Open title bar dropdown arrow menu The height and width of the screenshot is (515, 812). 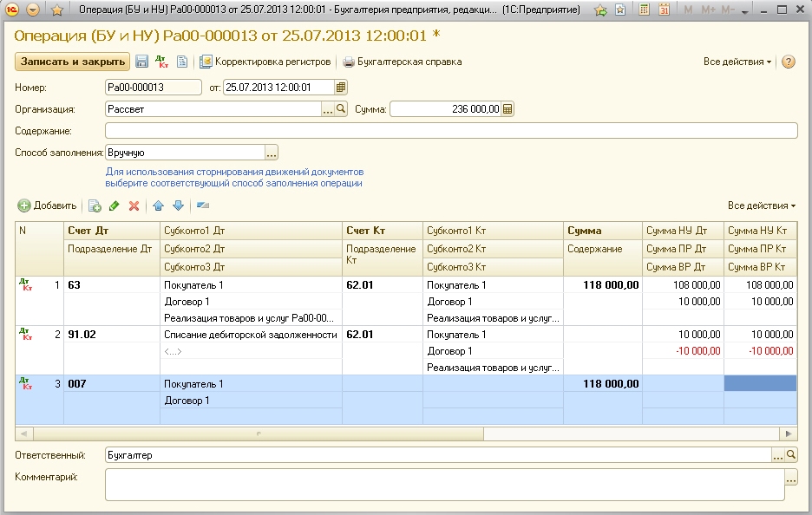pyautogui.click(x=33, y=10)
